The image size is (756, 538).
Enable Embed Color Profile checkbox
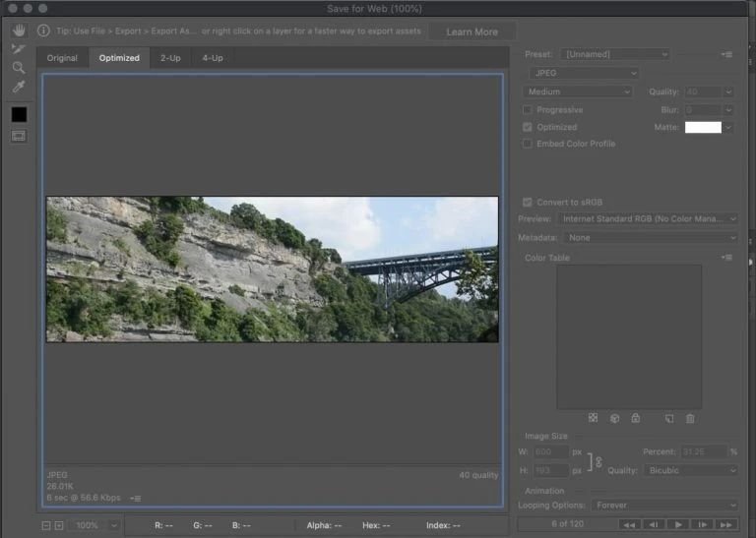[x=528, y=144]
